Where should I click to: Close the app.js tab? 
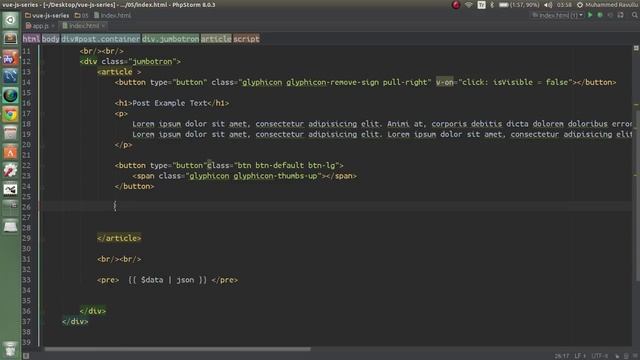point(53,26)
